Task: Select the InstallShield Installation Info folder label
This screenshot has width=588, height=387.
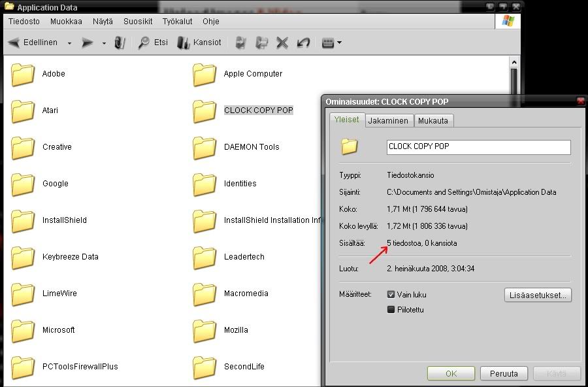Action: pos(272,220)
